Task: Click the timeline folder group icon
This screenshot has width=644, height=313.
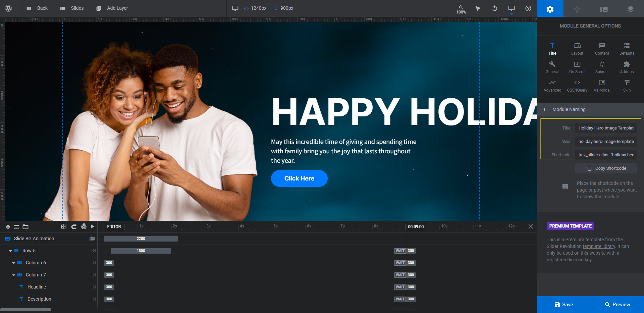Action: point(25,227)
